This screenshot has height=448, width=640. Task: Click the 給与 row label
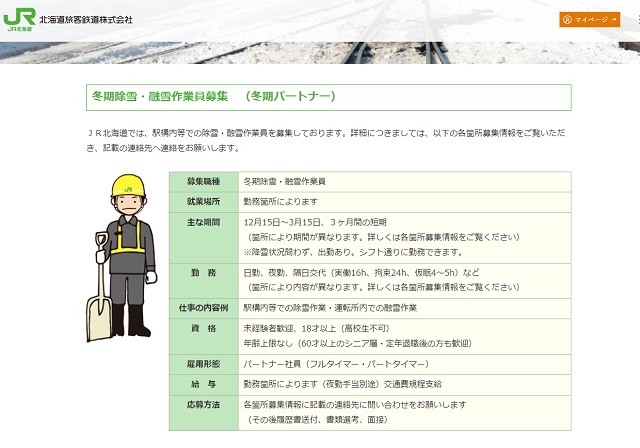pos(202,383)
